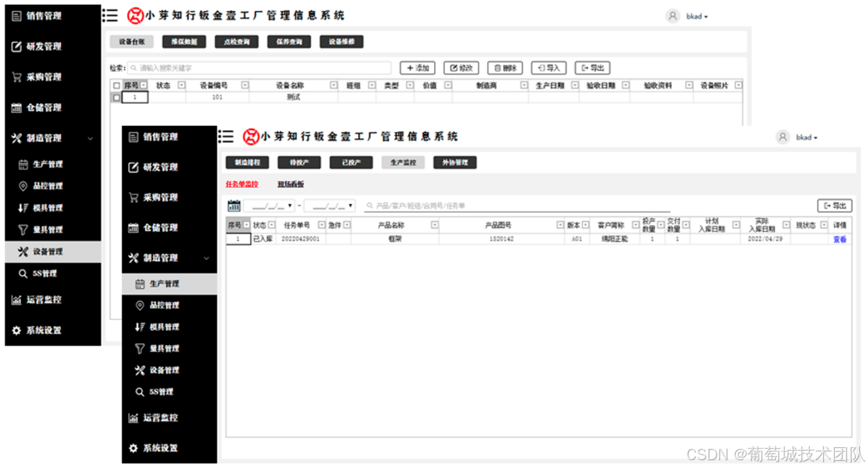Open the 现场看板 sub-tab
Screen dimensions: 868x469
290,184
